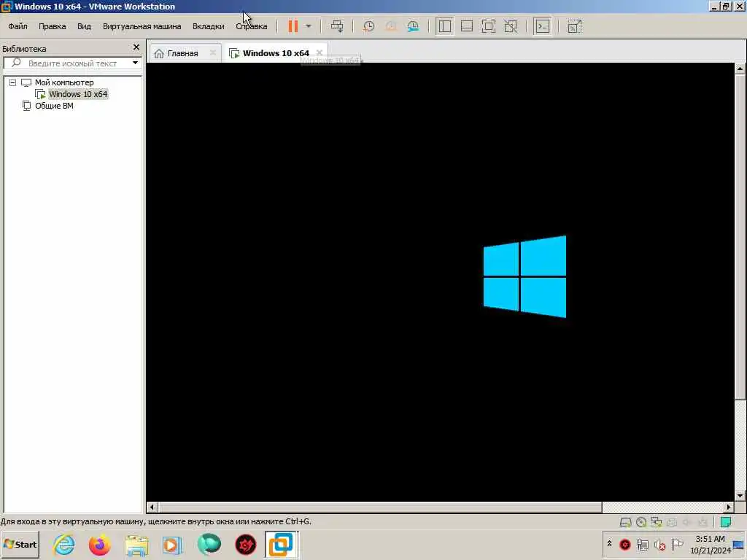Viewport: 747px width, 560px height.
Task: Toggle the console view icon
Action: (x=543, y=26)
